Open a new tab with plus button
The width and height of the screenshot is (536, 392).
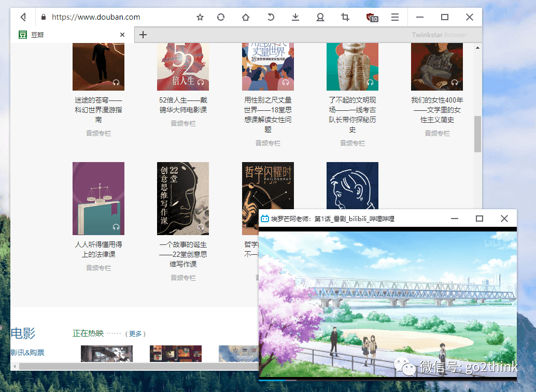click(143, 35)
